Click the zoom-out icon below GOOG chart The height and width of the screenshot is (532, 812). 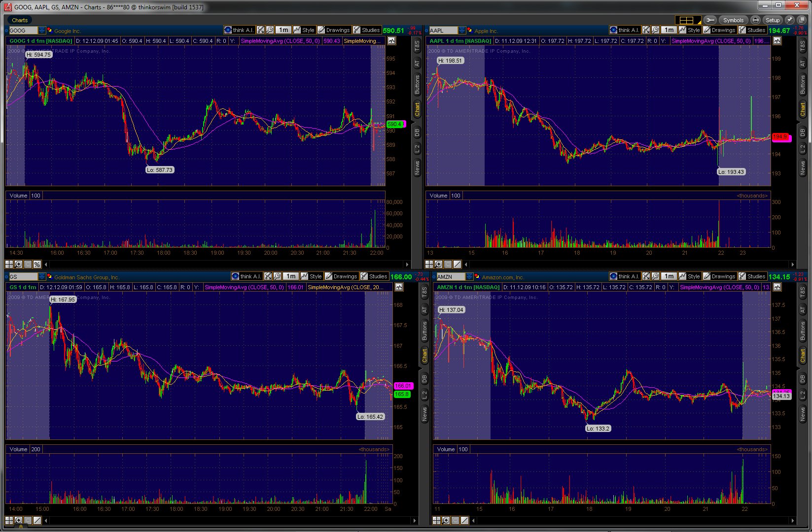[x=28, y=265]
